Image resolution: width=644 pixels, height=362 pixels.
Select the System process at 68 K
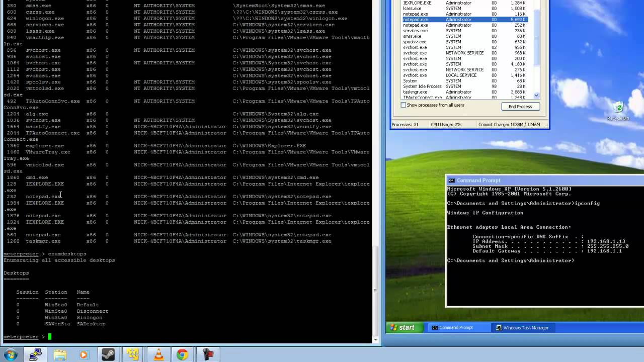pyautogui.click(x=464, y=81)
